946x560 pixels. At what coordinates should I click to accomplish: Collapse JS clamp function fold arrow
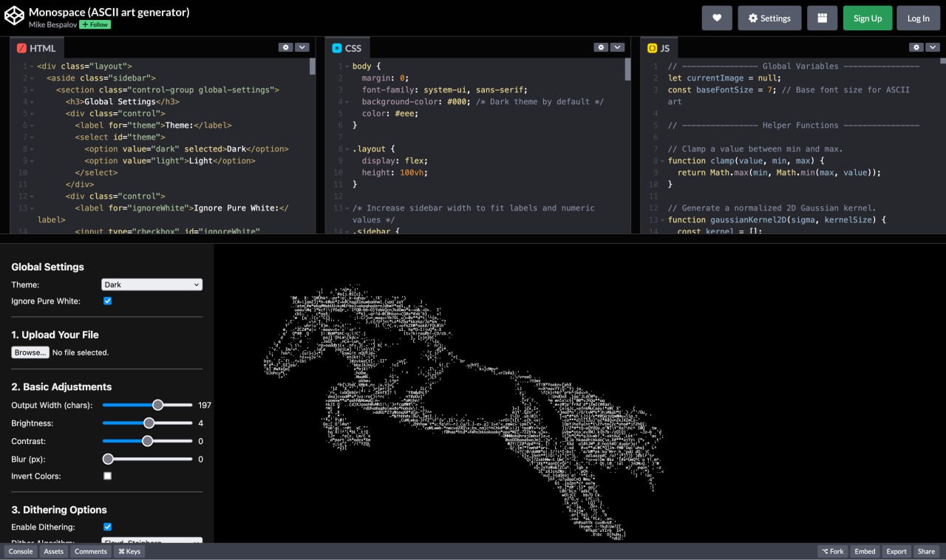[x=663, y=161]
